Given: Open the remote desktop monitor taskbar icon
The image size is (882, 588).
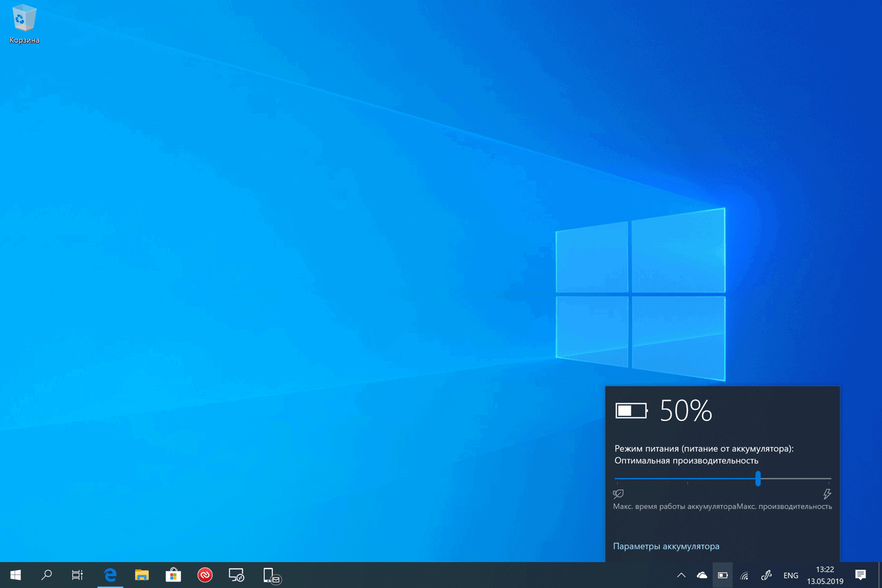Looking at the screenshot, I should click(236, 575).
